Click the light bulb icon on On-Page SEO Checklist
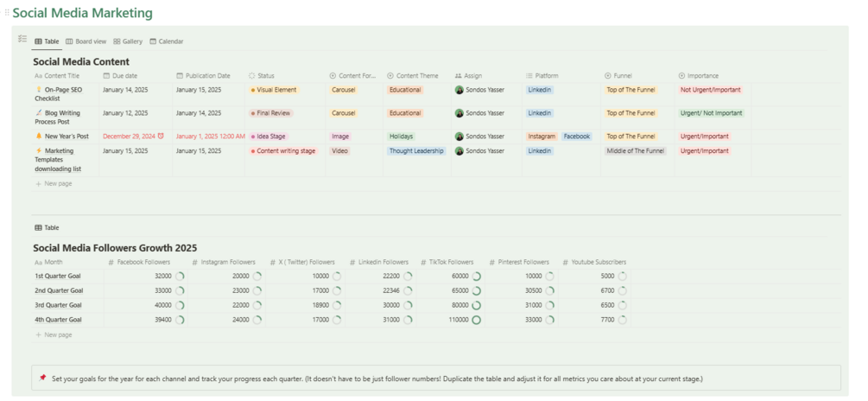The width and height of the screenshot is (868, 401). click(39, 90)
